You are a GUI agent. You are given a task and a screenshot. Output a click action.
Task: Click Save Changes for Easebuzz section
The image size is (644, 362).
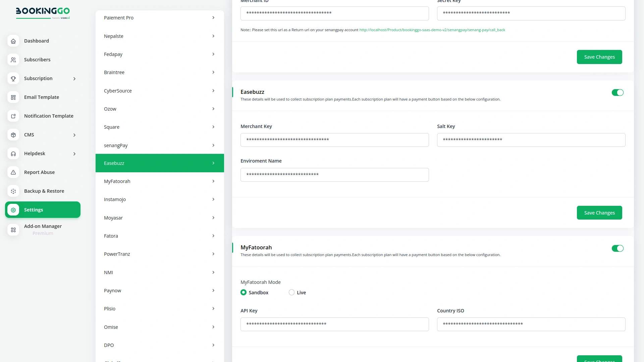pyautogui.click(x=599, y=213)
